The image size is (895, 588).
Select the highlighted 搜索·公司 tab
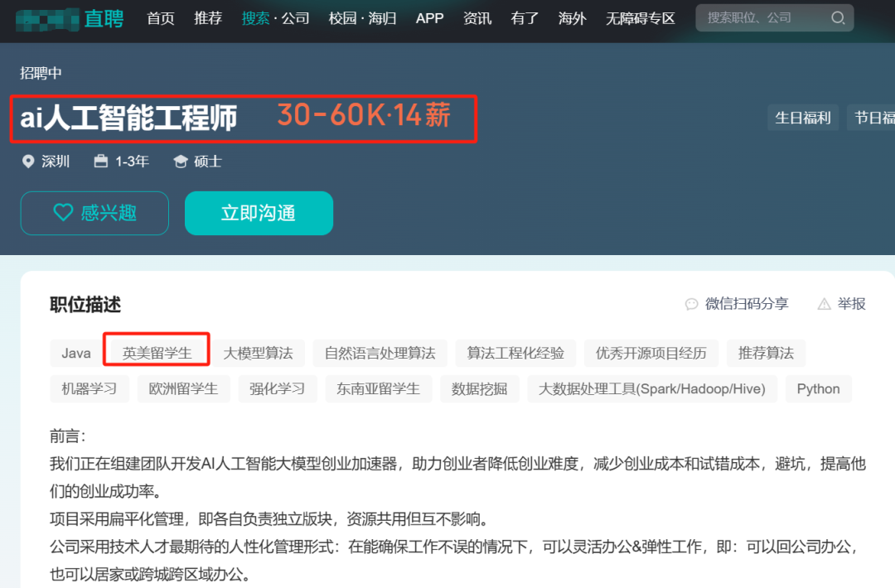pyautogui.click(x=275, y=18)
